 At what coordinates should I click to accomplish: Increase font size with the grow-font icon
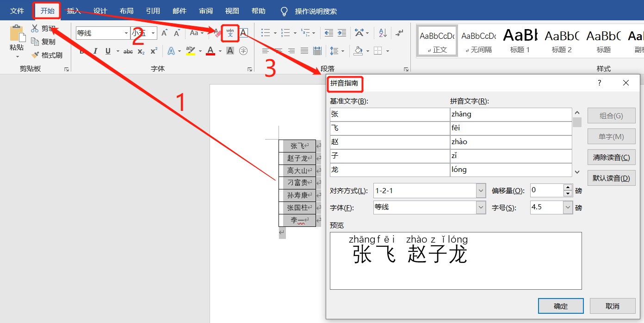(164, 33)
